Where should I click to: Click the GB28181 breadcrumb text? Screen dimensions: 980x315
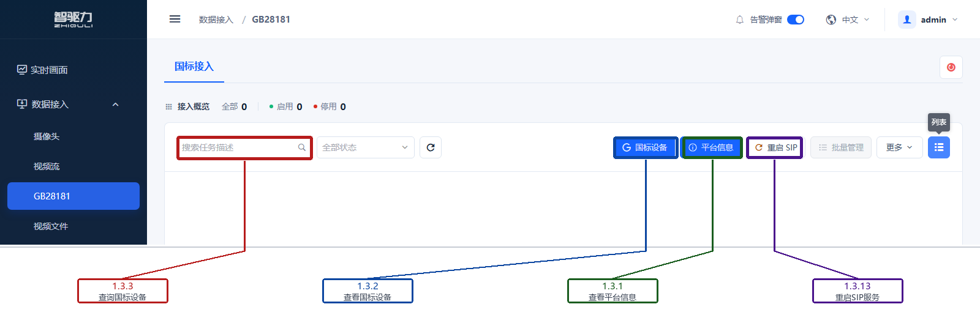coord(271,20)
